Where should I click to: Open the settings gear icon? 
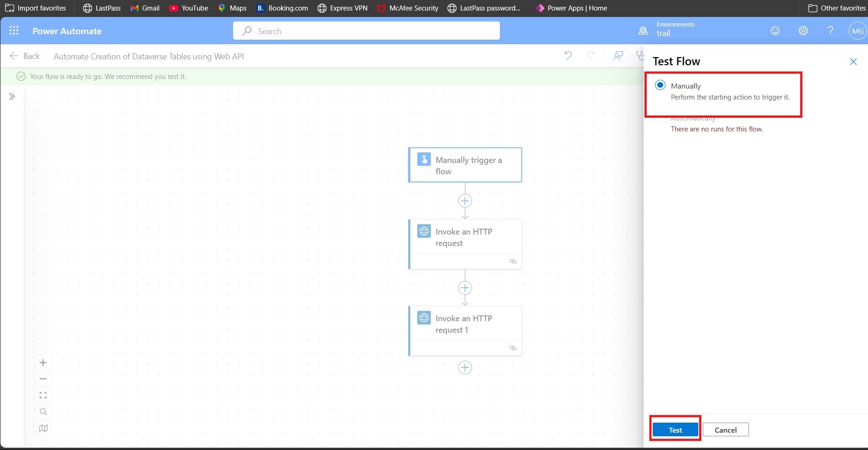(x=803, y=31)
